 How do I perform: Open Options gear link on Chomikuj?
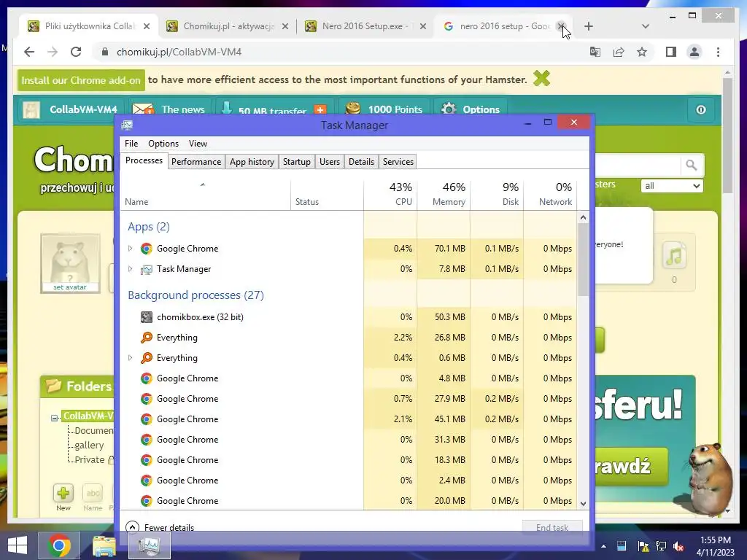pyautogui.click(x=470, y=109)
